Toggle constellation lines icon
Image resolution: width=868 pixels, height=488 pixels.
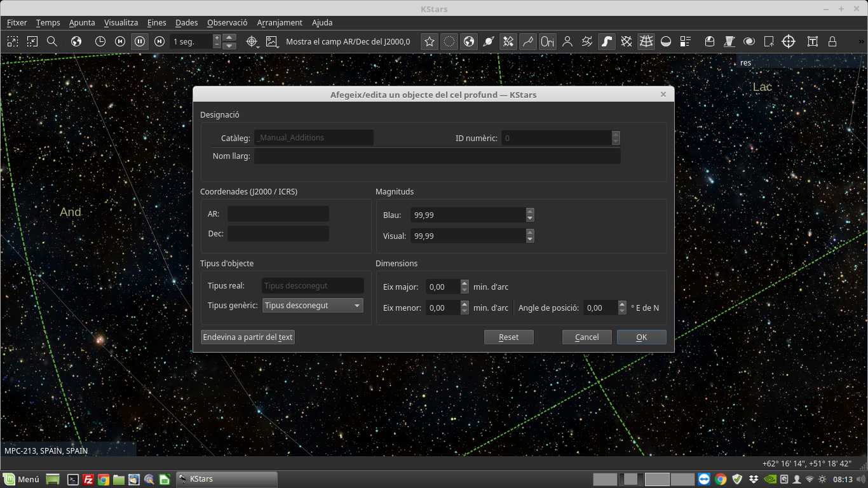click(528, 41)
